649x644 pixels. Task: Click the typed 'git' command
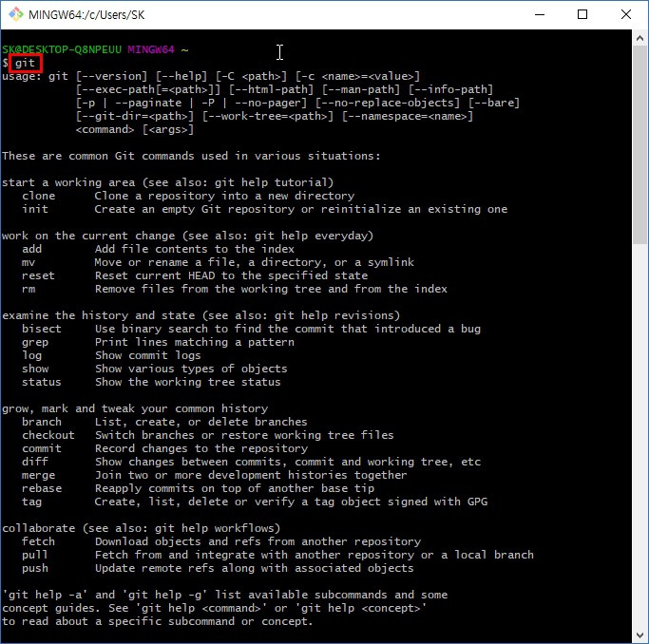click(26, 63)
